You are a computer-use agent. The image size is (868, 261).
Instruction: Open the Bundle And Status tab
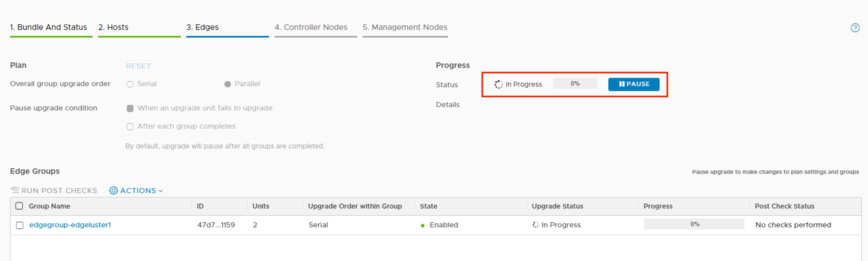[48, 27]
